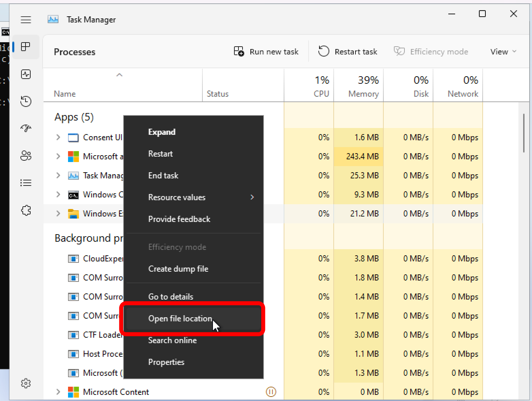
Task: Open the View dropdown
Action: [503, 52]
